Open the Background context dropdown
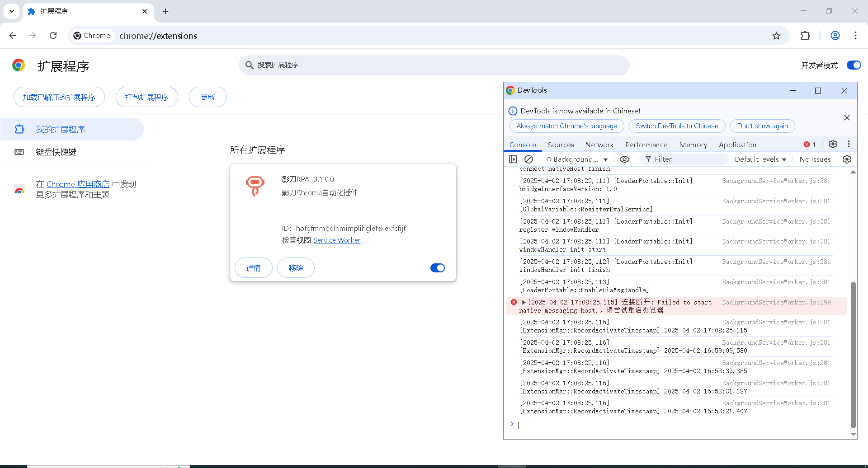868x468 pixels. coord(577,159)
